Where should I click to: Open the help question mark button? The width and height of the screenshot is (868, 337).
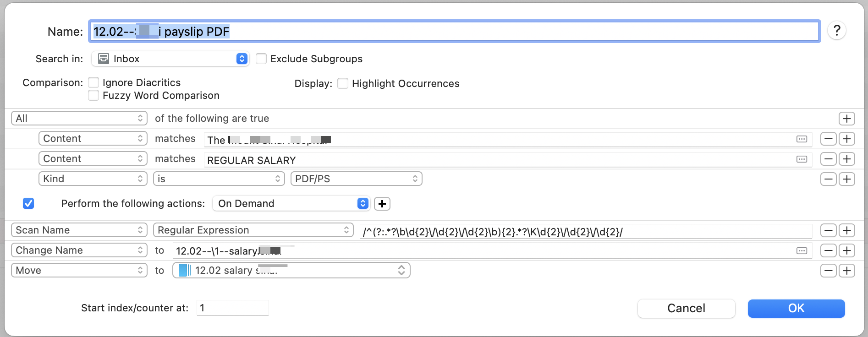point(837,31)
